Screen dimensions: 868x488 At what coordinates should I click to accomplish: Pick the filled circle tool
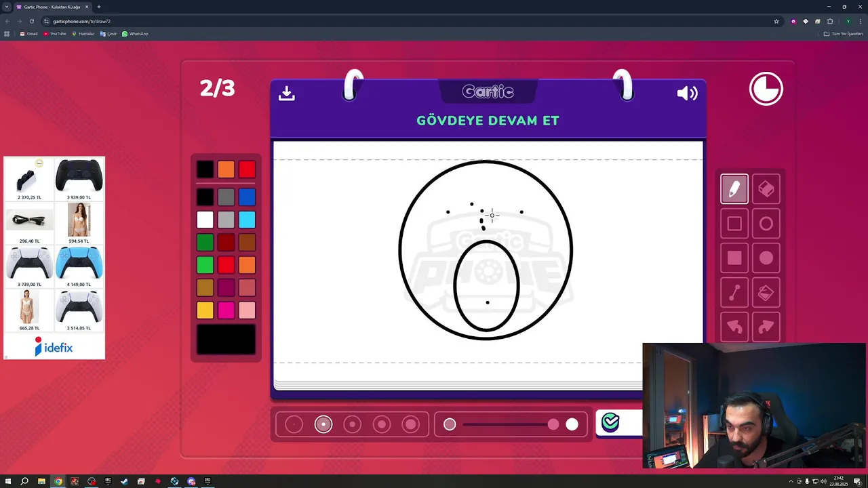pos(766,258)
